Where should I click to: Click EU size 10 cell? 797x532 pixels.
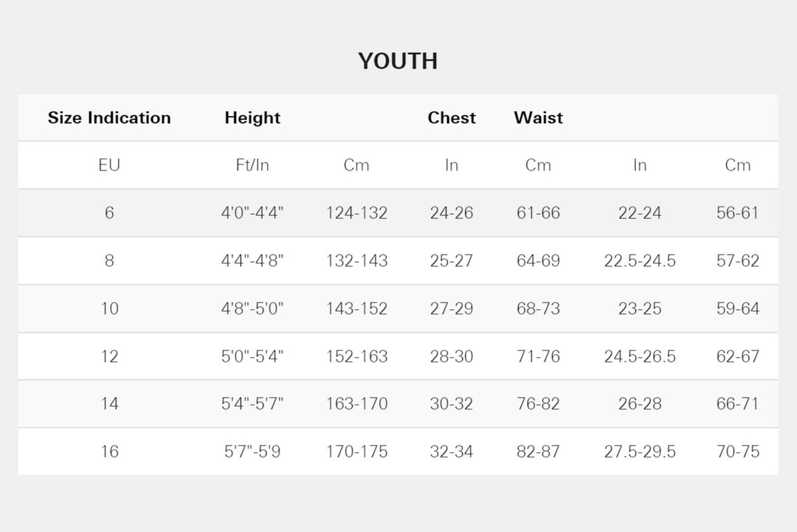[109, 308]
